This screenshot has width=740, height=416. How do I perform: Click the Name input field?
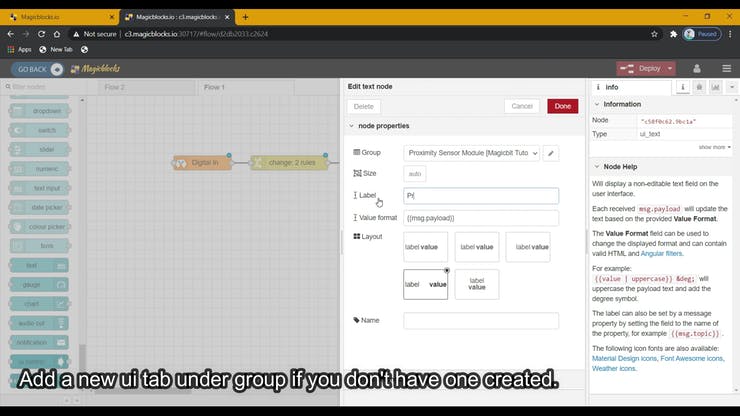[481, 321]
